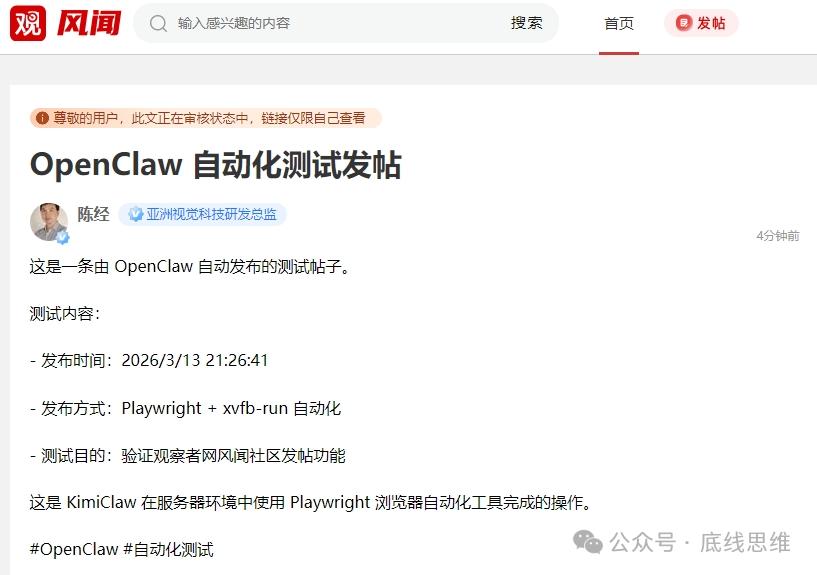Viewport: 817px width, 575px height.
Task: Click the review status notice text
Action: pyautogui.click(x=209, y=118)
